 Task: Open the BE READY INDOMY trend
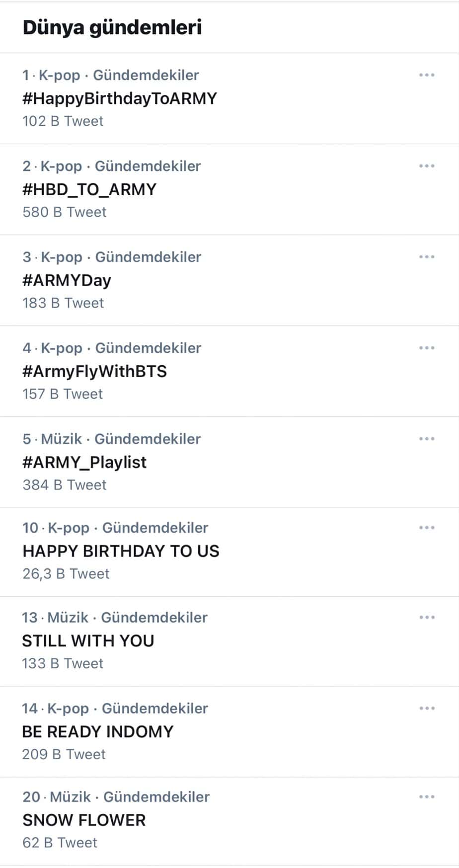coord(98,732)
